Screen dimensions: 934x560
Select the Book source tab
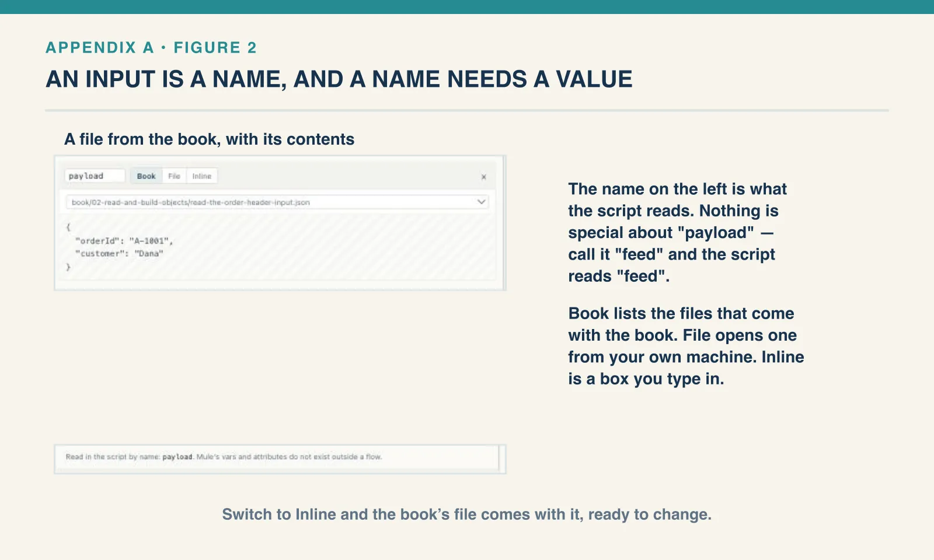coord(146,176)
